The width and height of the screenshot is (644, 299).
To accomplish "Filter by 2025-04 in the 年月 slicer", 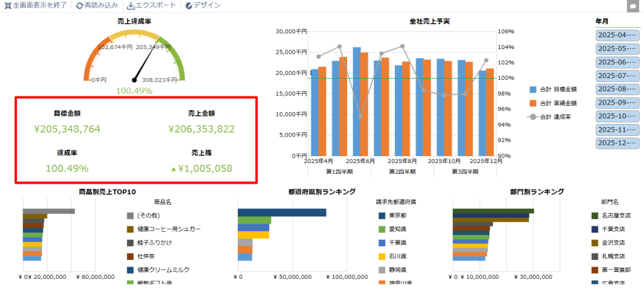I will pos(618,35).
